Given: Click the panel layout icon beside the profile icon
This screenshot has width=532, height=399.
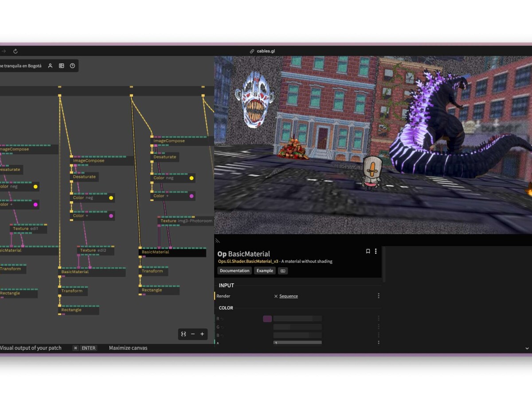Looking at the screenshot, I should click(61, 66).
